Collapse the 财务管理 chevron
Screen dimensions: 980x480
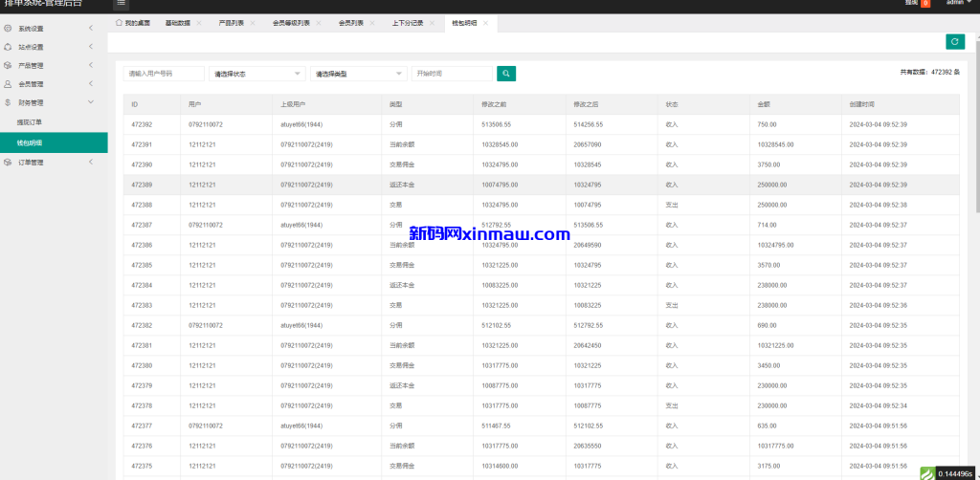pos(91,101)
